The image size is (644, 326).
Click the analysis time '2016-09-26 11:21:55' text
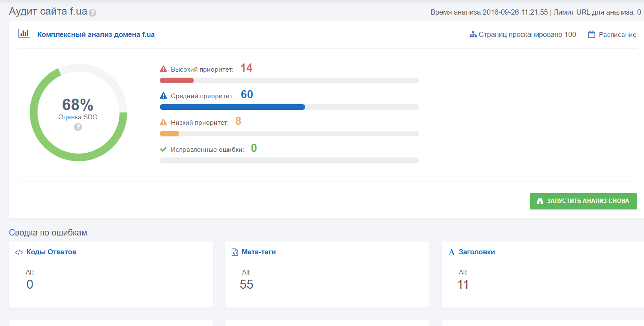(515, 12)
